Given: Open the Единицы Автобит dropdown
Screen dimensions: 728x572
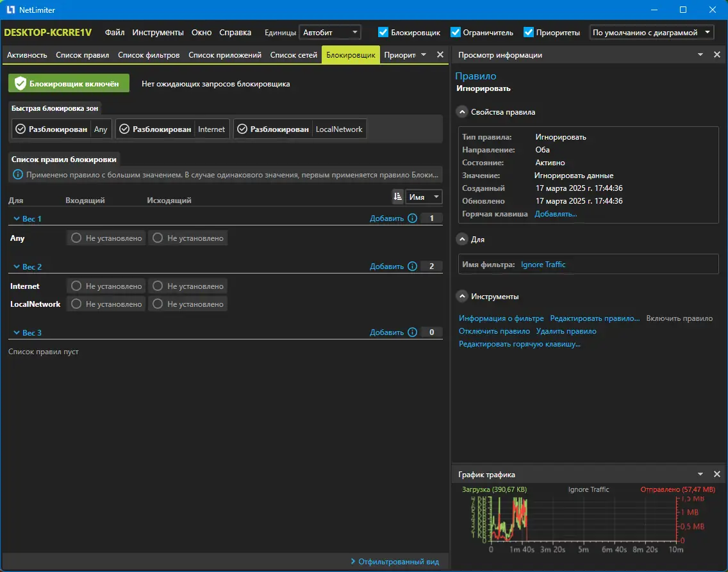Looking at the screenshot, I should [x=330, y=32].
